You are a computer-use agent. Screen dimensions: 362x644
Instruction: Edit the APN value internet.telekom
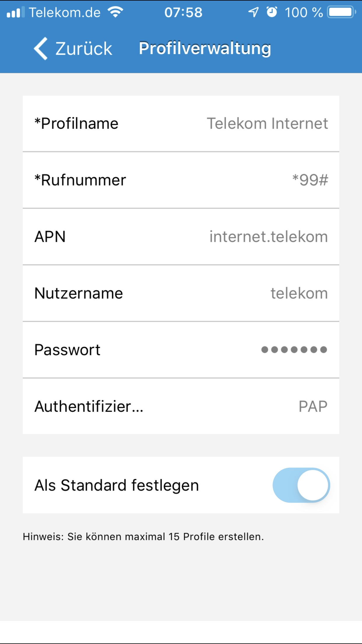click(x=268, y=237)
